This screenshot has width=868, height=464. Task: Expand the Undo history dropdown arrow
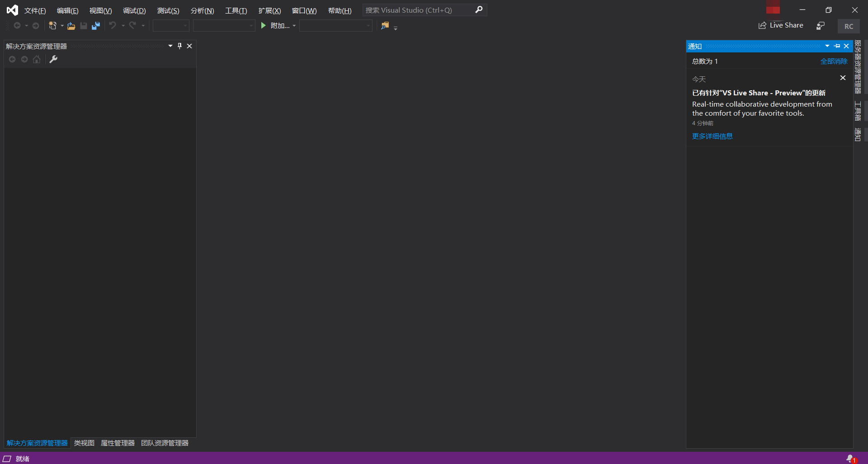(123, 26)
